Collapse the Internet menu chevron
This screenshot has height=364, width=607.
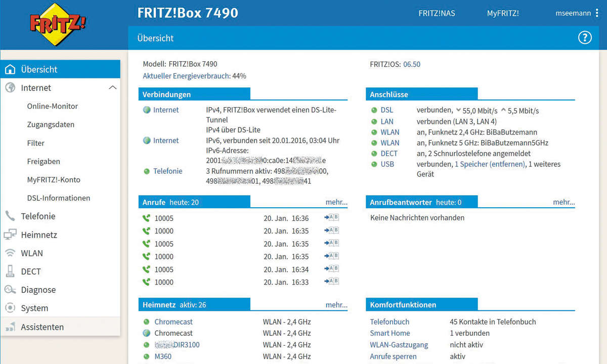(112, 87)
